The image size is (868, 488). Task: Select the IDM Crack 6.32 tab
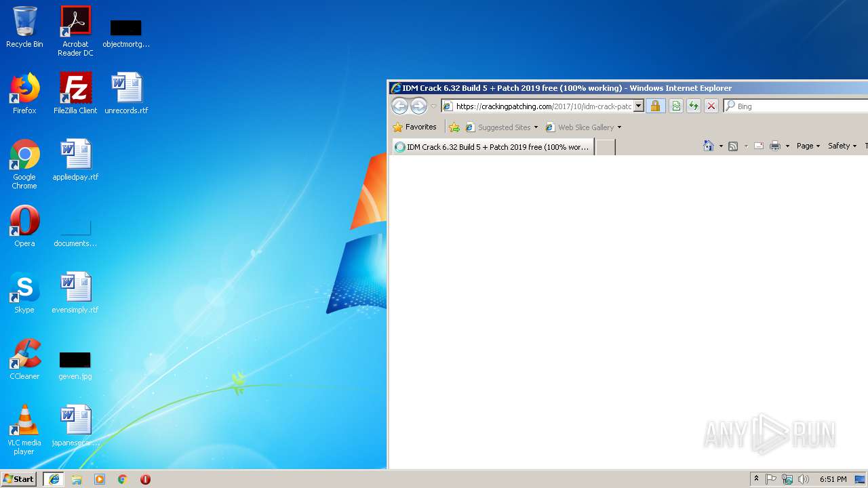(x=493, y=147)
